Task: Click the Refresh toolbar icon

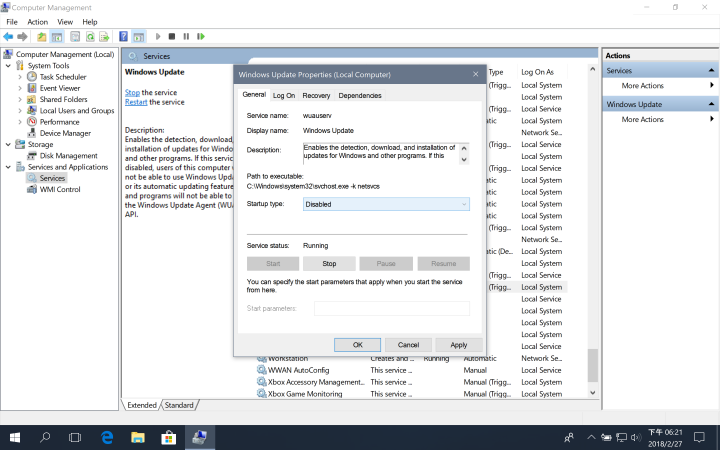Action: click(x=90, y=36)
